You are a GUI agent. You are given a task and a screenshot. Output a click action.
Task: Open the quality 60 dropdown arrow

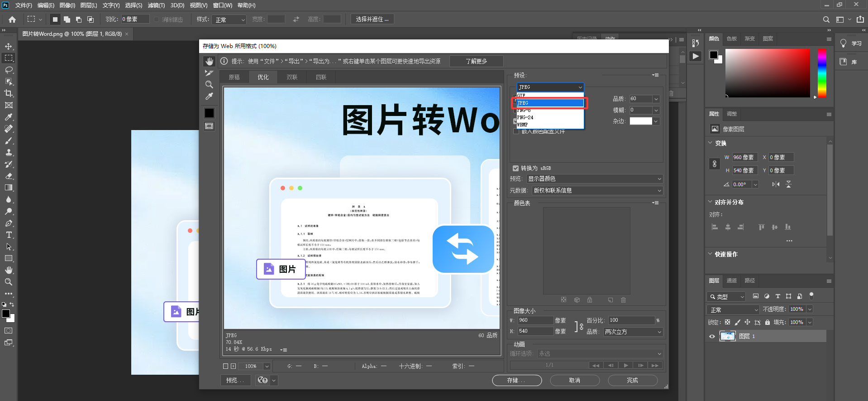(656, 99)
